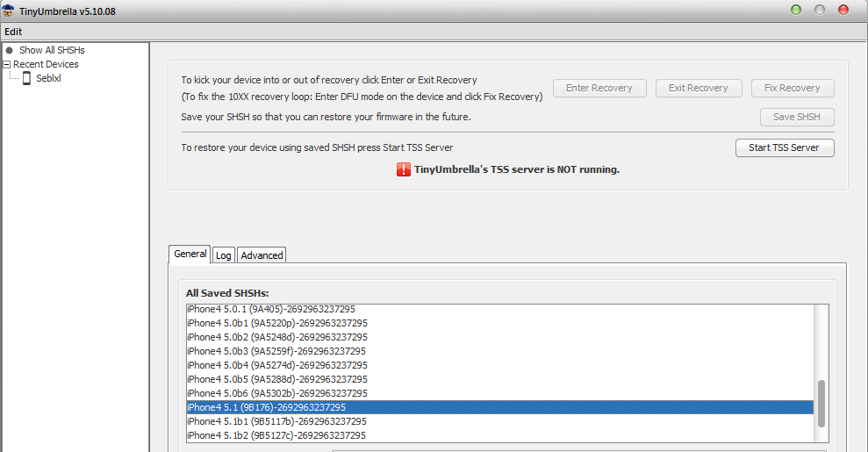This screenshot has width=868, height=452.
Task: Close the window with the red button
Action: 843,10
